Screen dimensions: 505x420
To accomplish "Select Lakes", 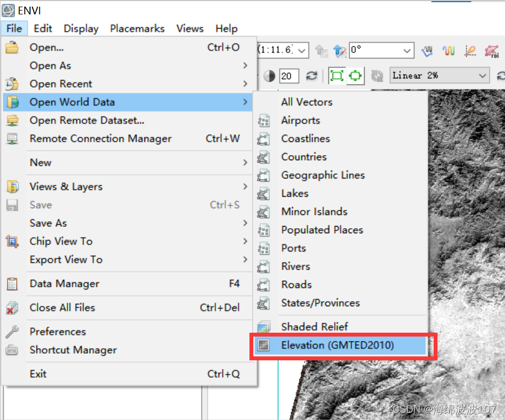I will point(340,193).
